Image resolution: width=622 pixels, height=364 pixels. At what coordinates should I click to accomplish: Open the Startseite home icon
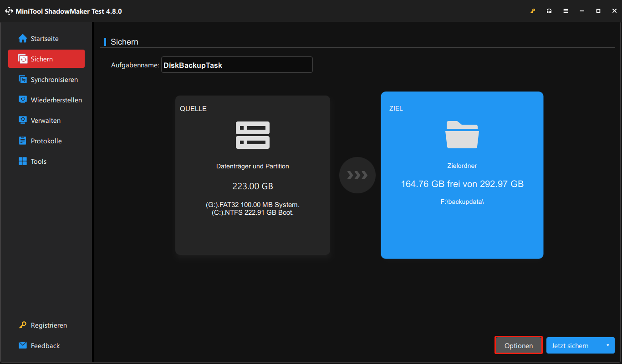(23, 38)
